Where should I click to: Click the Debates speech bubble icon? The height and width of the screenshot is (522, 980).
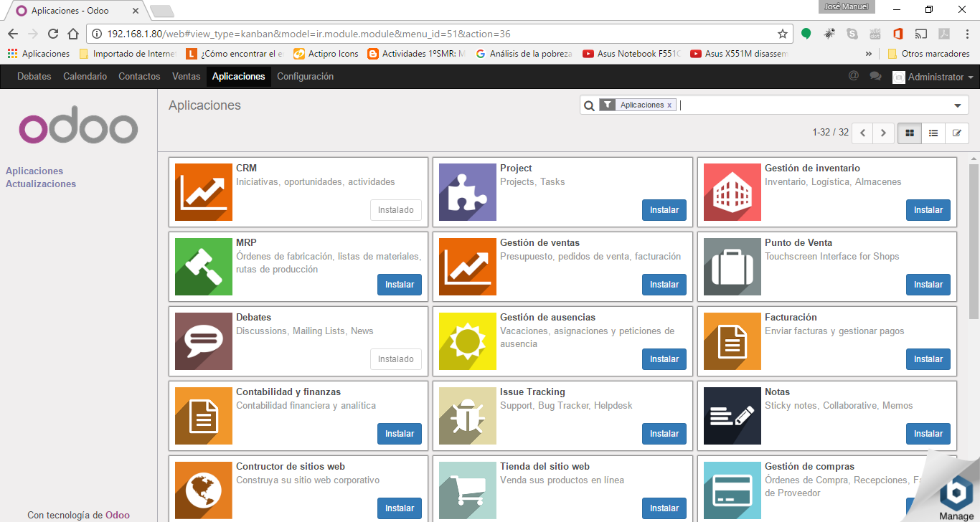pos(203,341)
